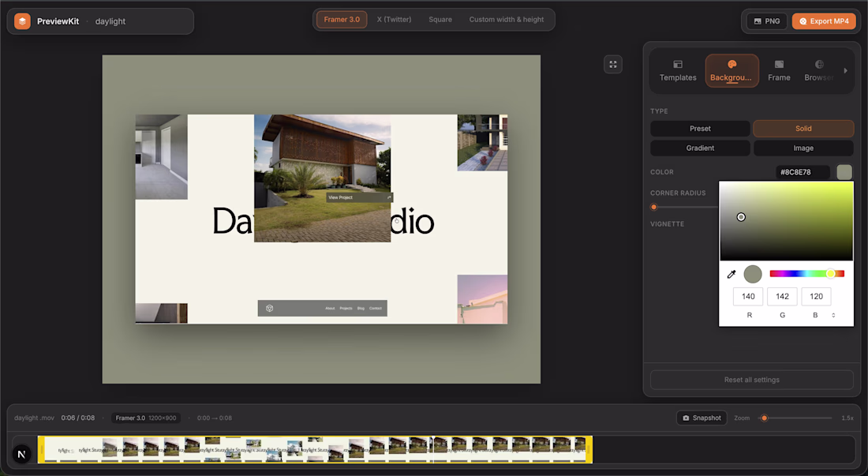The width and height of the screenshot is (868, 476).
Task: Open the Templates panel icon
Action: coord(678,64)
